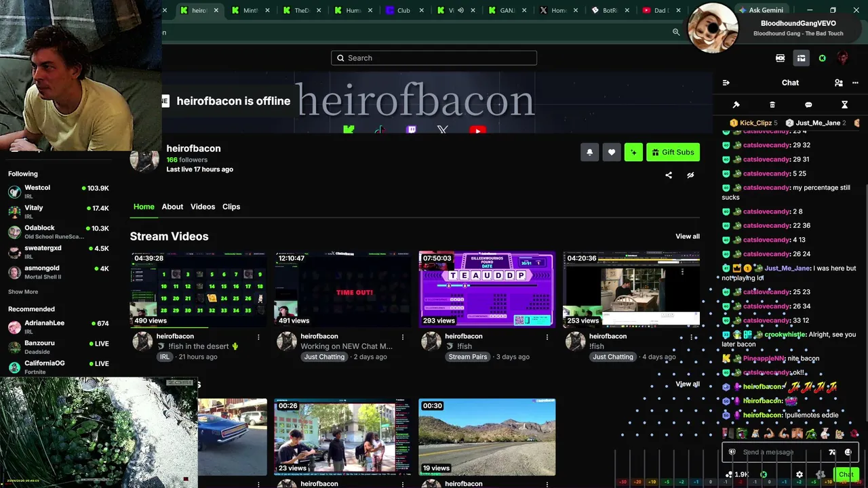The height and width of the screenshot is (488, 868).
Task: Open the Kick clip recorder icon
Action: pyautogui.click(x=781, y=58)
